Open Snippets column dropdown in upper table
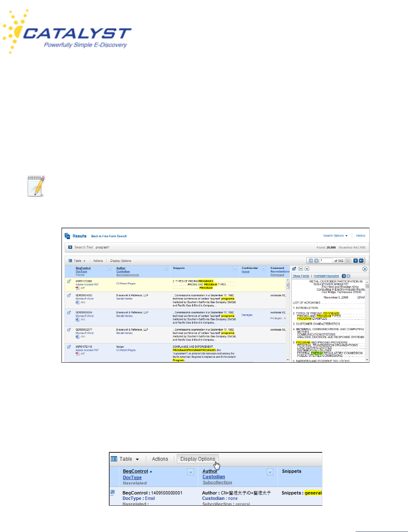This screenshot has width=408, height=532. click(x=235, y=269)
